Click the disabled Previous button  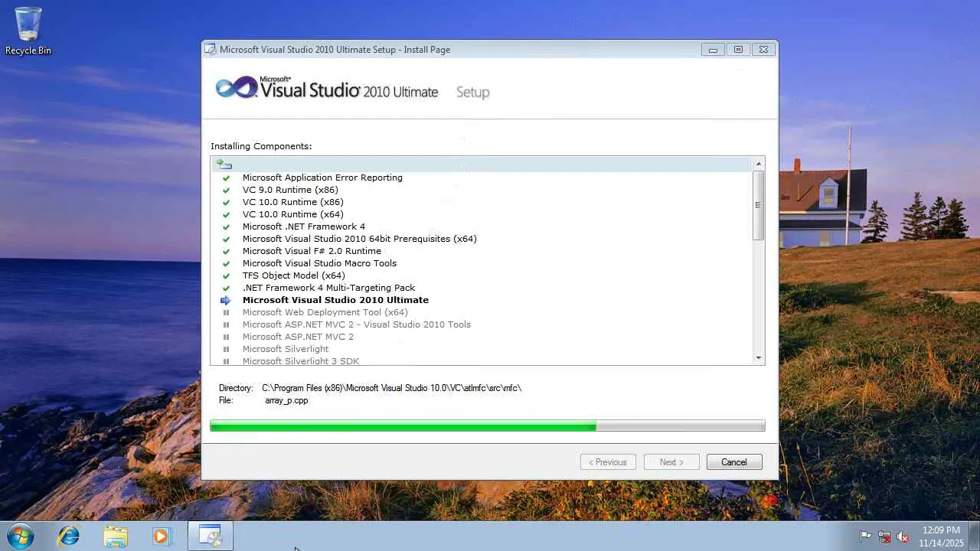(608, 462)
